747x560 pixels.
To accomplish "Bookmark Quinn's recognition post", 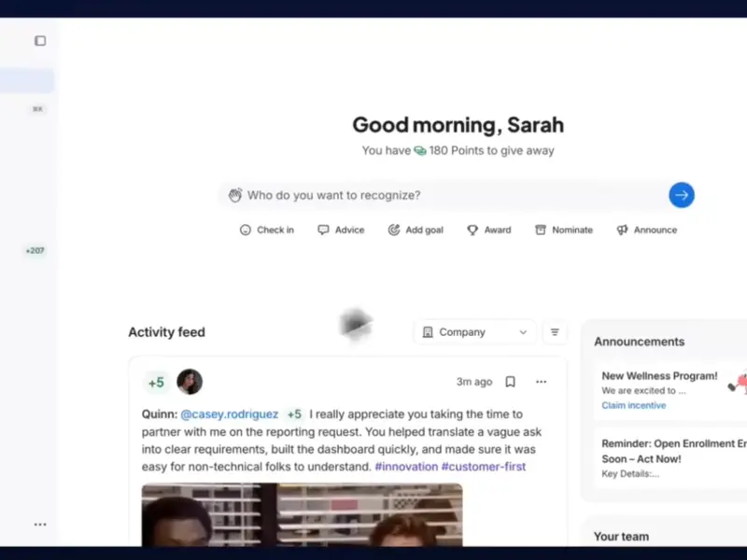I will (x=510, y=382).
